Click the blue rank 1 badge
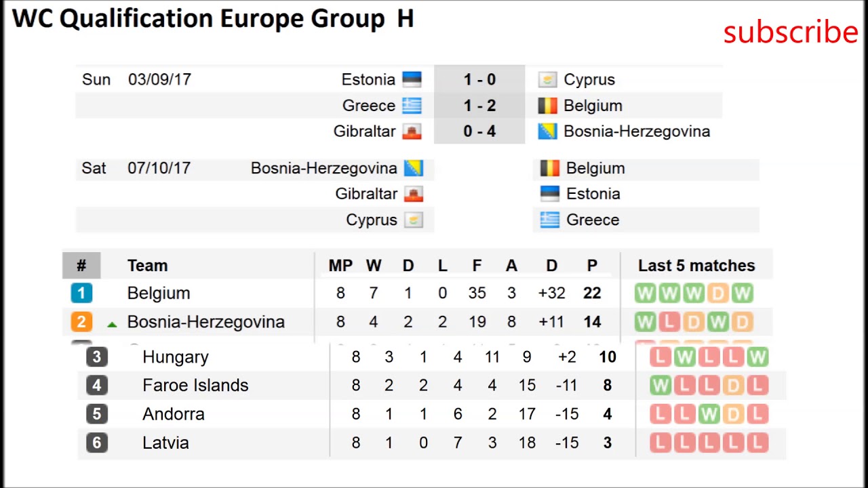The image size is (868, 488). pos(81,293)
